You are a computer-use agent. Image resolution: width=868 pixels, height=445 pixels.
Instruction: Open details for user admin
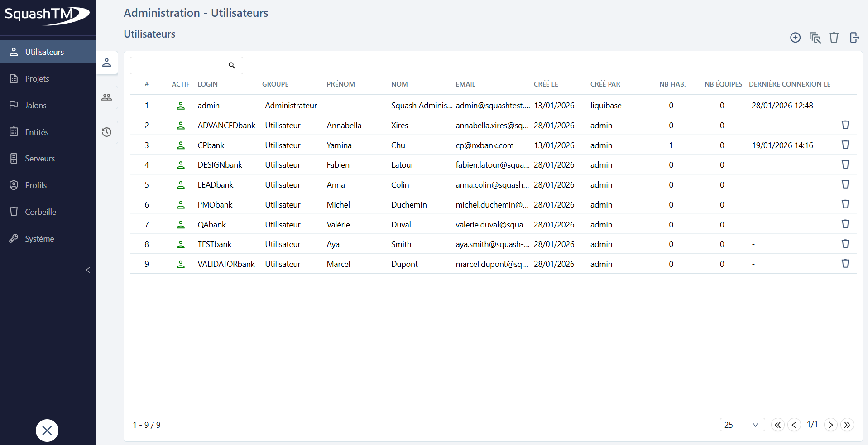pos(208,105)
